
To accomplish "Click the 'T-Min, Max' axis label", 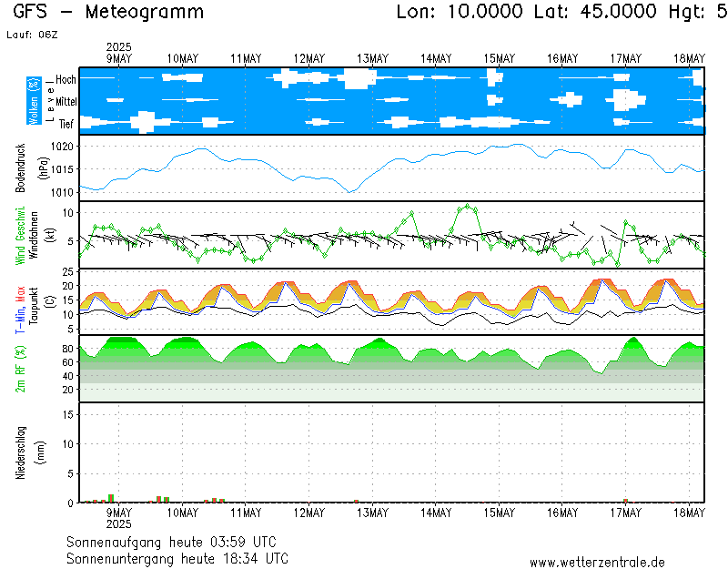I will [x=20, y=310].
